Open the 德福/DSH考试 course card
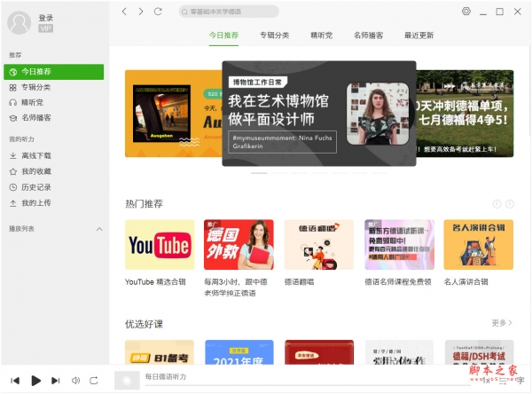532x394 pixels. coord(479,352)
